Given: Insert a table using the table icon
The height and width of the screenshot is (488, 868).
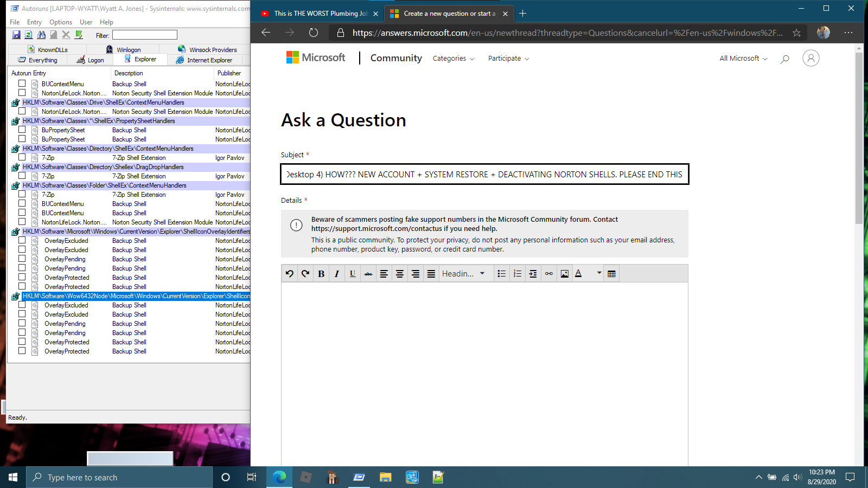Looking at the screenshot, I should tap(612, 274).
